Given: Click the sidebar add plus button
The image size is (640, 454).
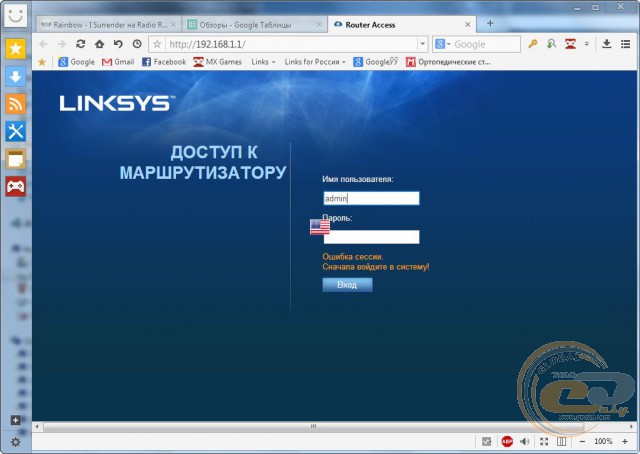Looking at the screenshot, I should (x=16, y=420).
